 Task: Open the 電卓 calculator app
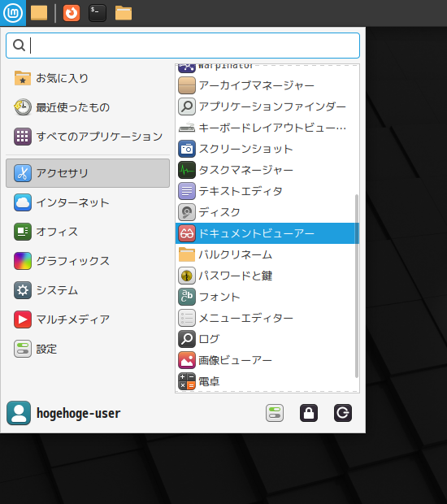tap(267, 381)
